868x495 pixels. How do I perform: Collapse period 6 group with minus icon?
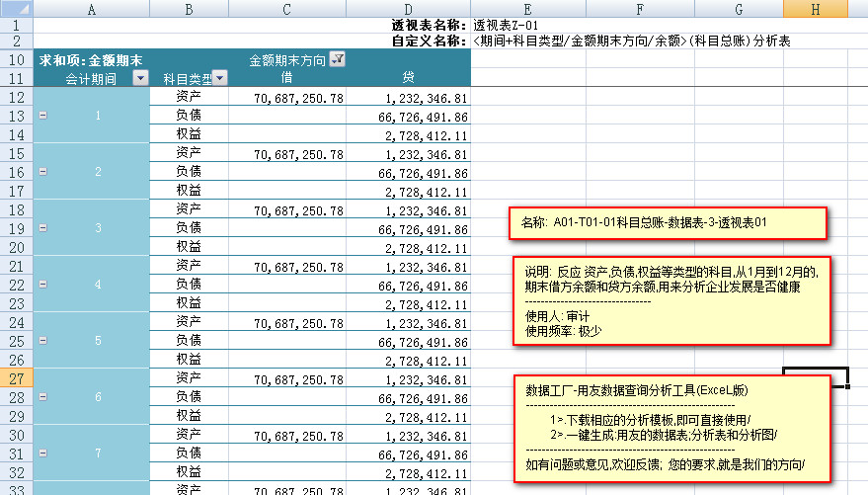[x=41, y=397]
